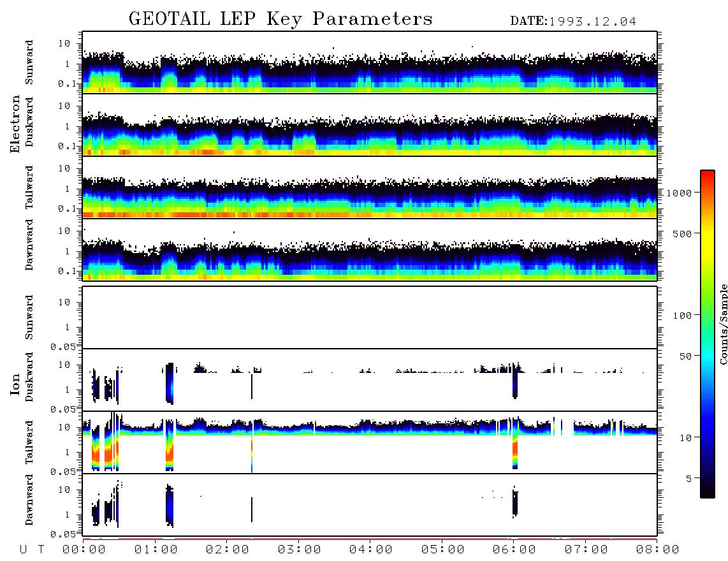
Task: Click the "50" color bar tick label
Action: coord(686,356)
